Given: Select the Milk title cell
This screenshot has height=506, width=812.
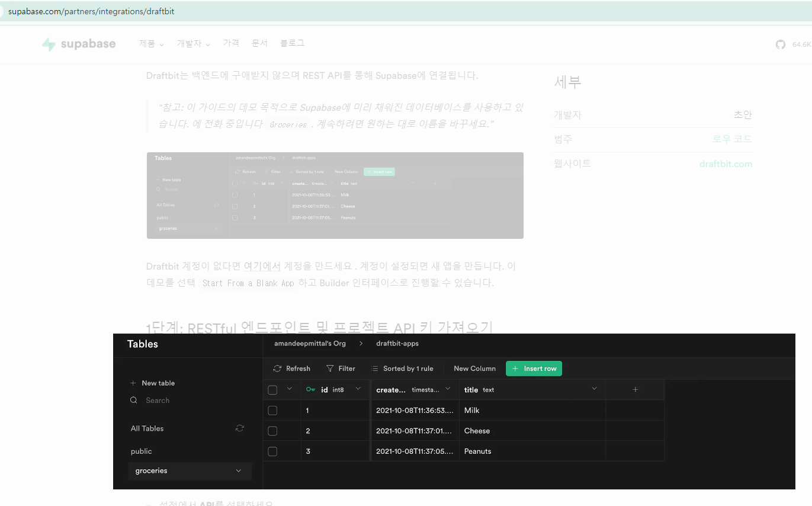Looking at the screenshot, I should (x=532, y=411).
